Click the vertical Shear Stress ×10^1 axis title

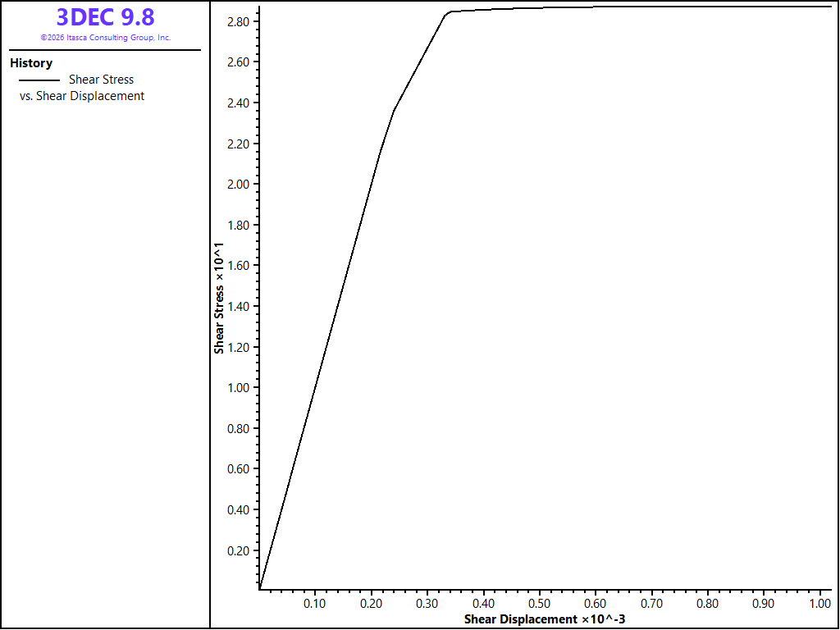pos(219,298)
